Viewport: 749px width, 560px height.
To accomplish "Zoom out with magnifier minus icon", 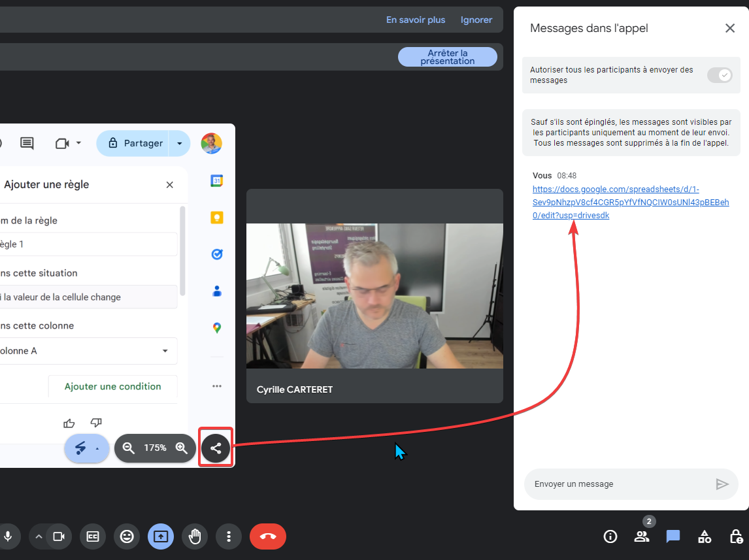I will [128, 448].
